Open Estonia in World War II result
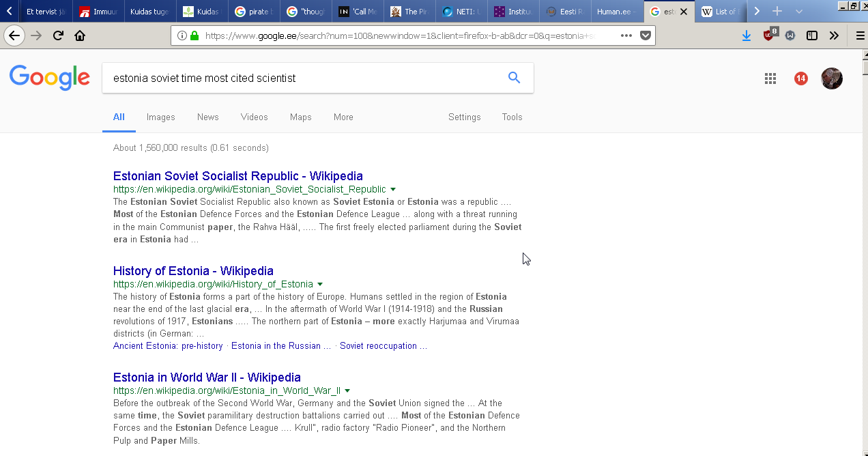The image size is (868, 456). pyautogui.click(x=207, y=377)
